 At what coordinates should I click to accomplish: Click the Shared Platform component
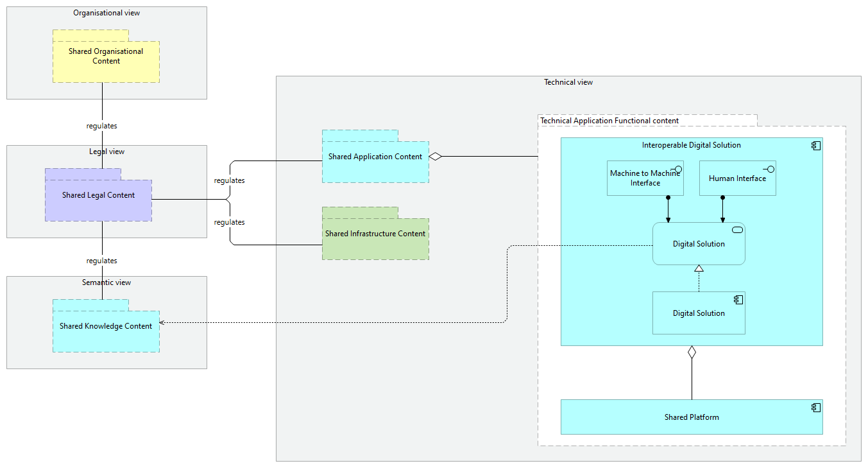tap(692, 417)
